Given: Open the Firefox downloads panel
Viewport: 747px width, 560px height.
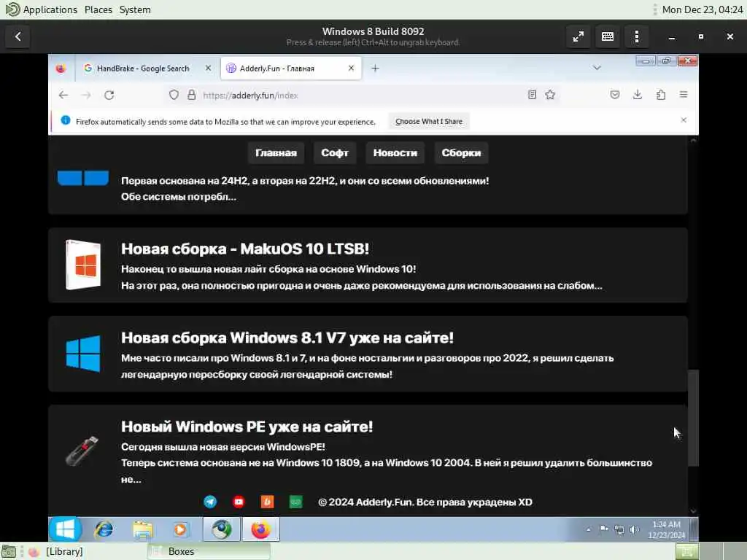Looking at the screenshot, I should [x=638, y=95].
